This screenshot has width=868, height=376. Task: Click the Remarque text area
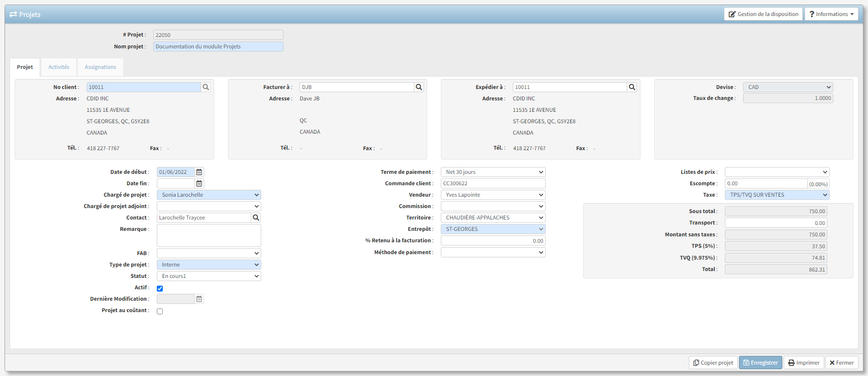point(209,235)
